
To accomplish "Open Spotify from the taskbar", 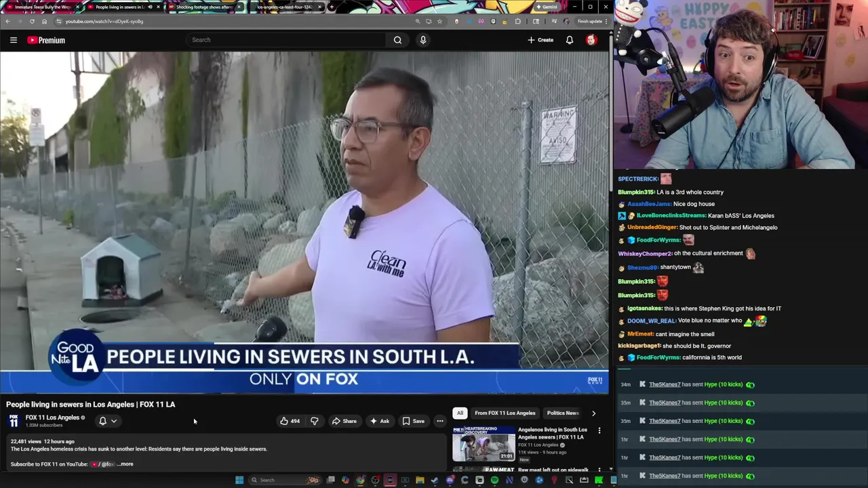I will coord(494,480).
